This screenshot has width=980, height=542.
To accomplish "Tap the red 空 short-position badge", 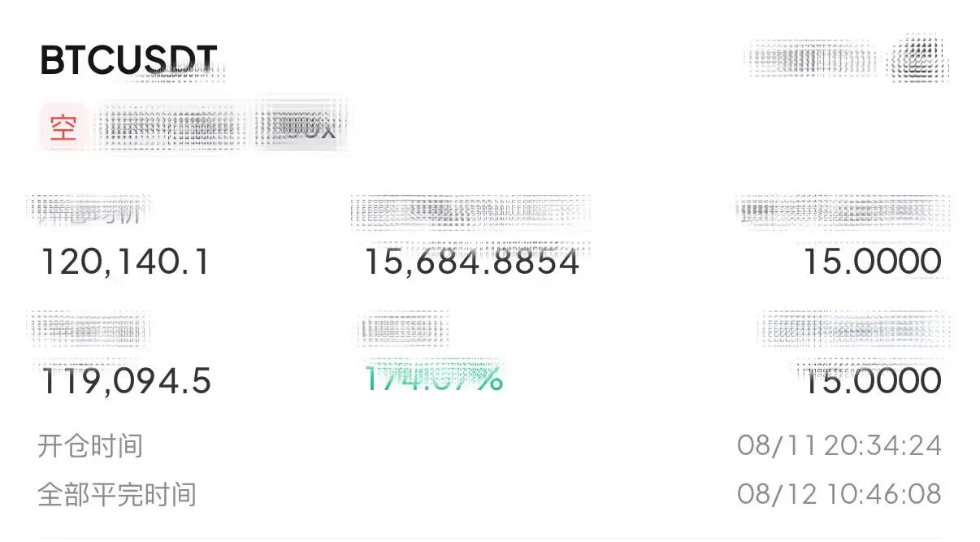I will click(x=63, y=128).
